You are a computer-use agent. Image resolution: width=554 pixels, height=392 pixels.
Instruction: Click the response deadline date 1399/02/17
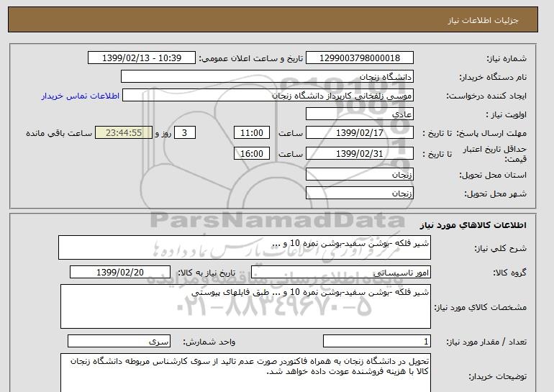tap(359, 133)
